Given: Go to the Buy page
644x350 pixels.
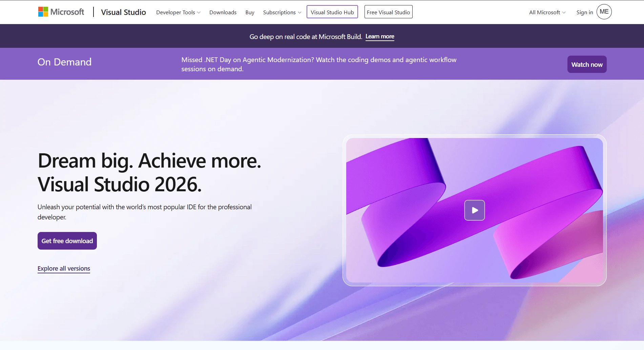Looking at the screenshot, I should (x=250, y=12).
